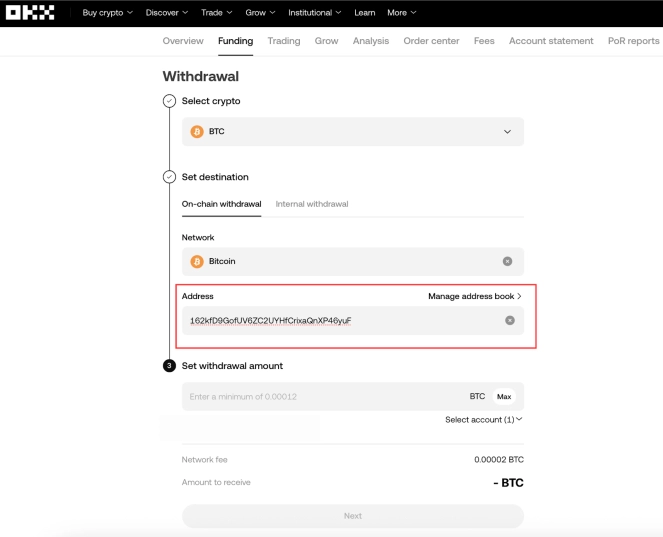
Task: Expand Select account (1) dropdown
Action: pyautogui.click(x=484, y=420)
